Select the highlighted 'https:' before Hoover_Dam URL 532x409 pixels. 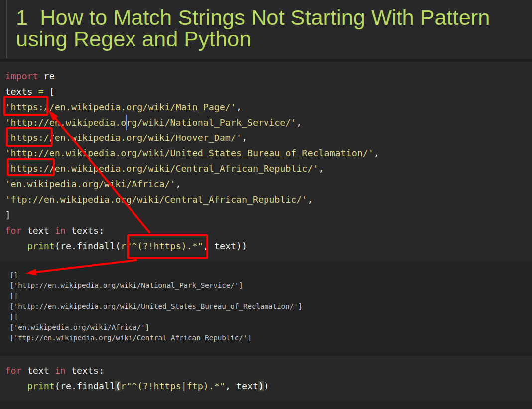pos(29,137)
